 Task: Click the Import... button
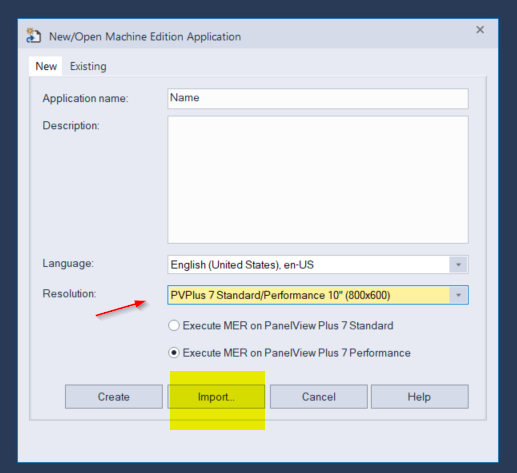216,397
